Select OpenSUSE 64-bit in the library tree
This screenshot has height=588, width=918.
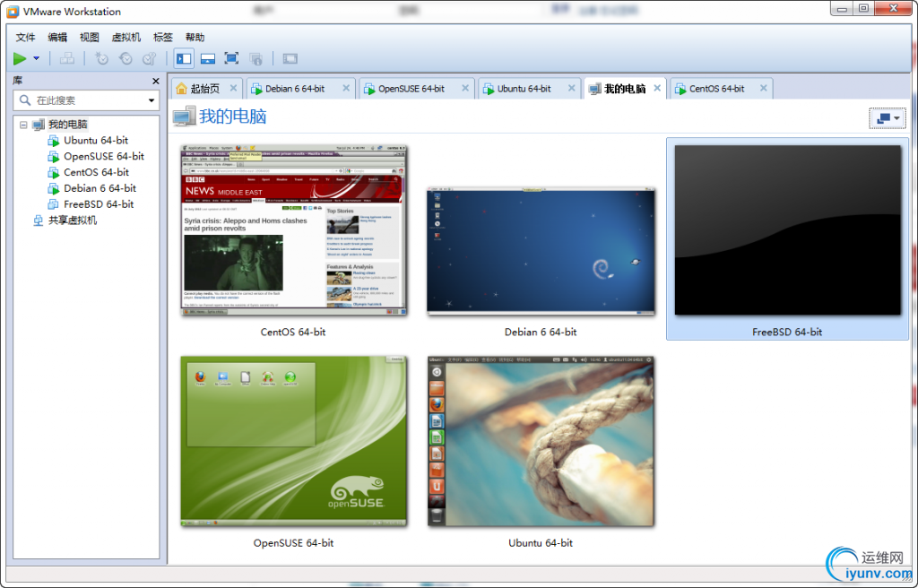pyautogui.click(x=104, y=156)
